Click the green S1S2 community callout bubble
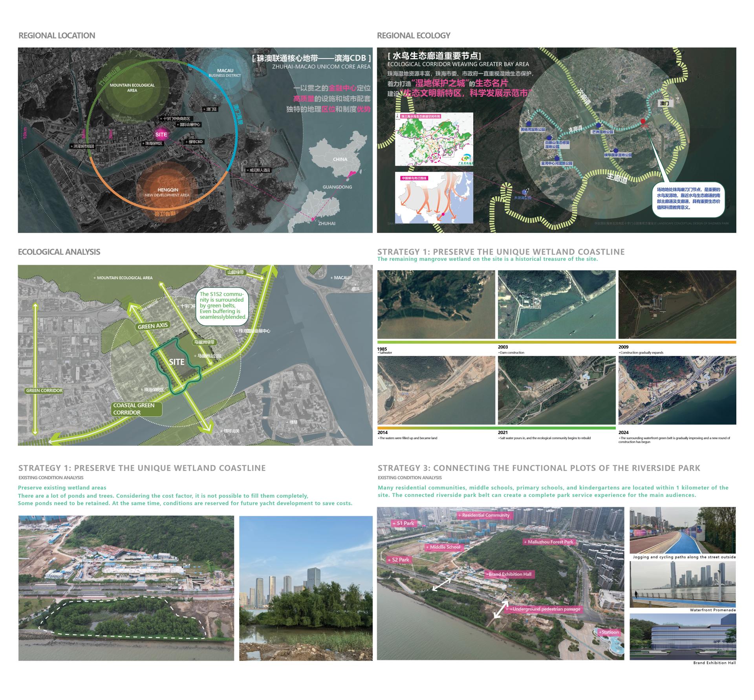This screenshot has width=754, height=700. 222,305
